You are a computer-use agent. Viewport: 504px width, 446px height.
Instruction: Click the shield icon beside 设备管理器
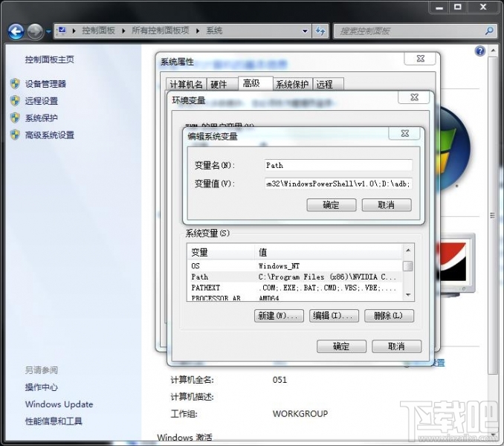coord(15,83)
